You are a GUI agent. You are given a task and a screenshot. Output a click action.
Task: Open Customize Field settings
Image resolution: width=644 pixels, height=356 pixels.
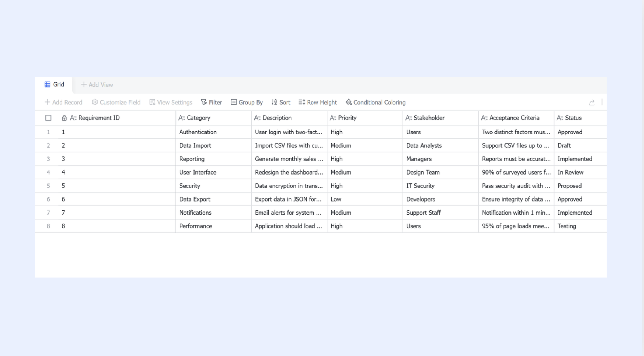116,102
